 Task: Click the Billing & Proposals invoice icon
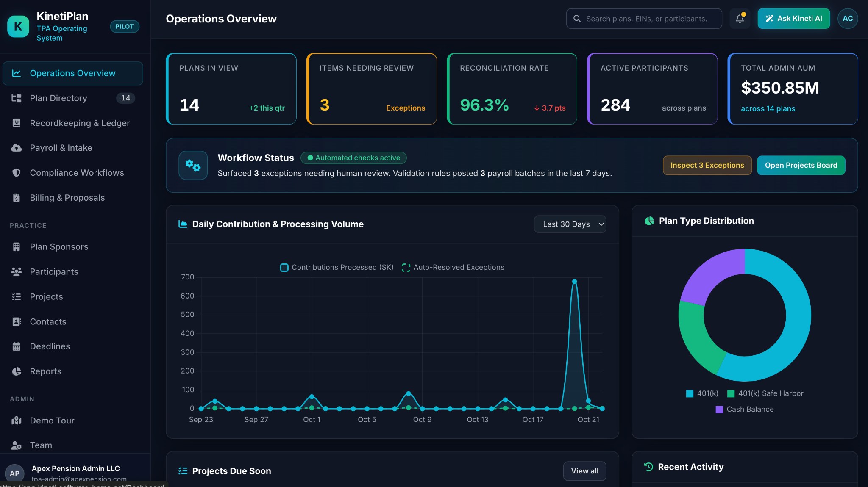pyautogui.click(x=17, y=198)
